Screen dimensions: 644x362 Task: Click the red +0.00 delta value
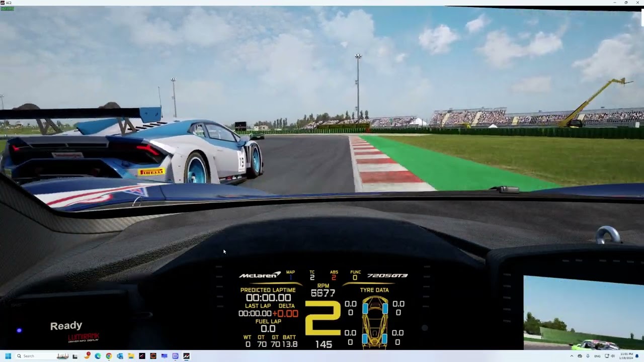(285, 314)
